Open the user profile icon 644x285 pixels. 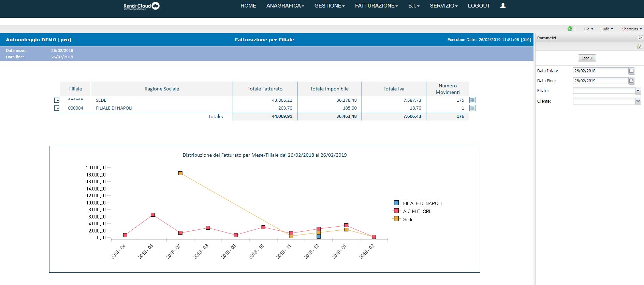pos(503,5)
